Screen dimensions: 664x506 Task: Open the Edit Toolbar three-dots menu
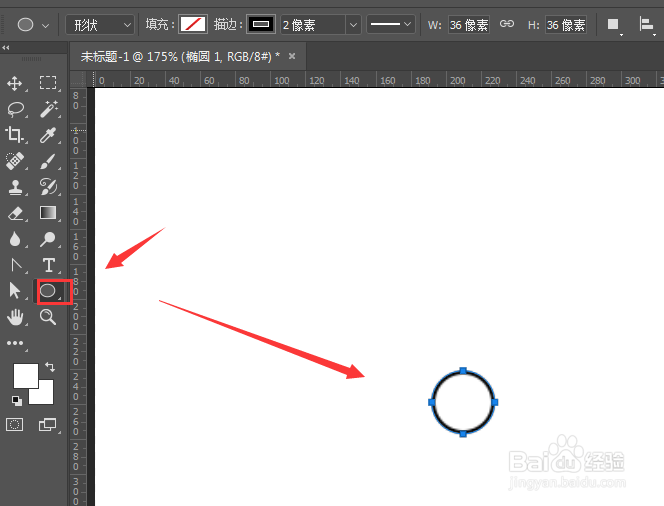click(15, 343)
